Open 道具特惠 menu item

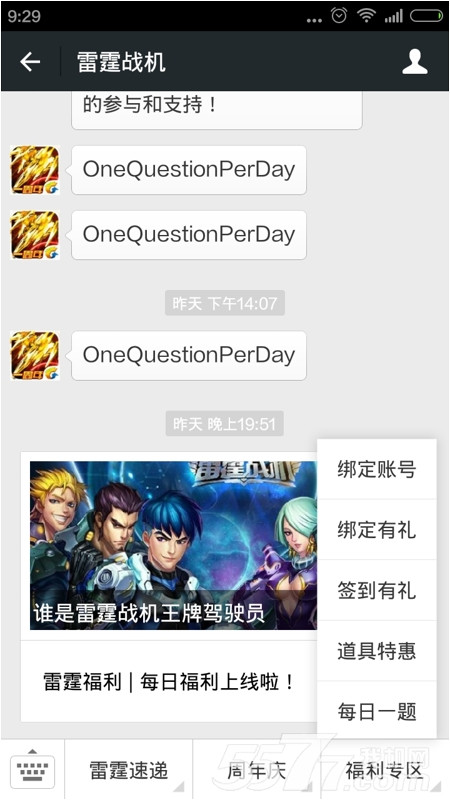(377, 651)
